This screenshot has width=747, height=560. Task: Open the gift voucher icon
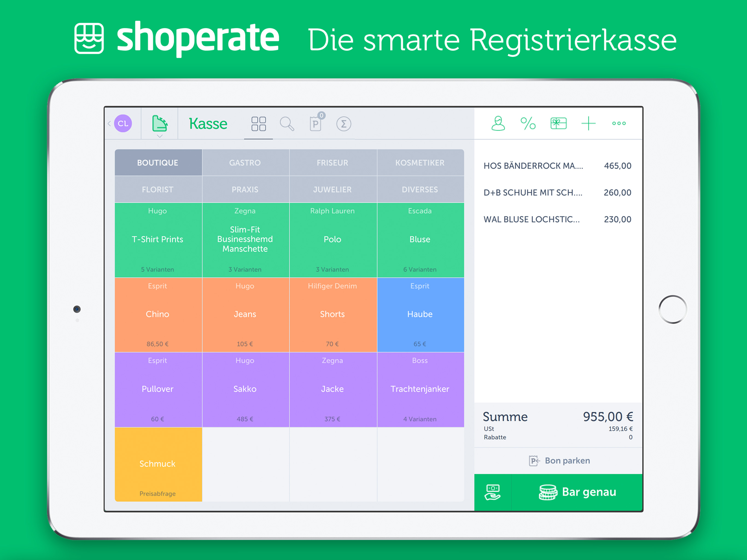tap(558, 123)
